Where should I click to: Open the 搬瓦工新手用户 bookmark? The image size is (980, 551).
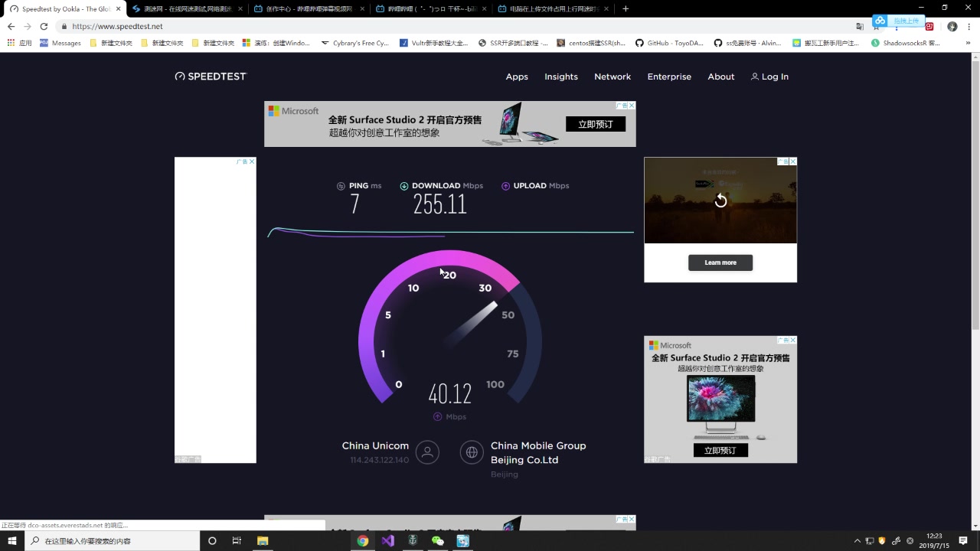coord(826,43)
